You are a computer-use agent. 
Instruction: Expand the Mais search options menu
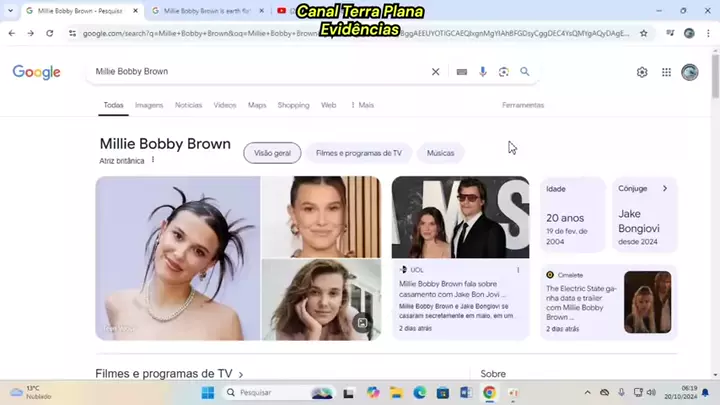click(x=362, y=105)
